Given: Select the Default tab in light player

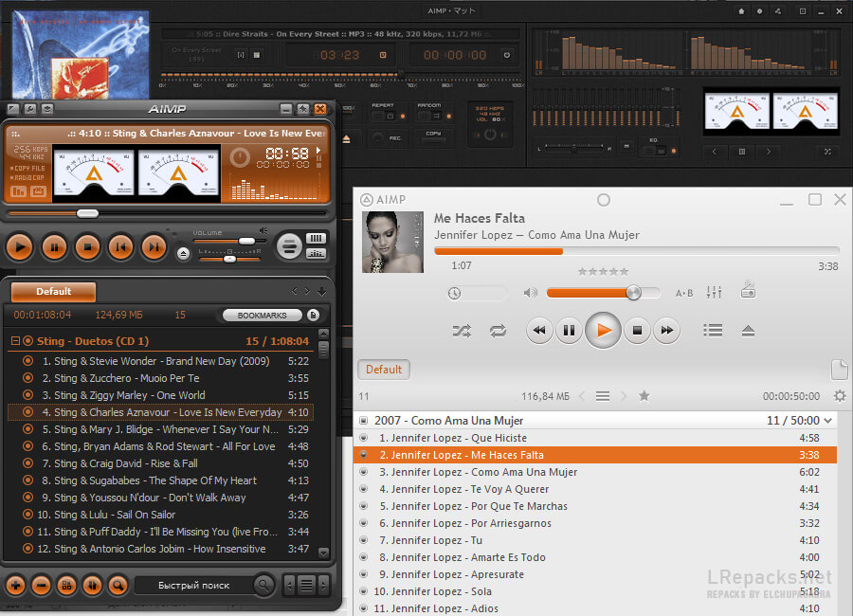Looking at the screenshot, I should pyautogui.click(x=384, y=370).
